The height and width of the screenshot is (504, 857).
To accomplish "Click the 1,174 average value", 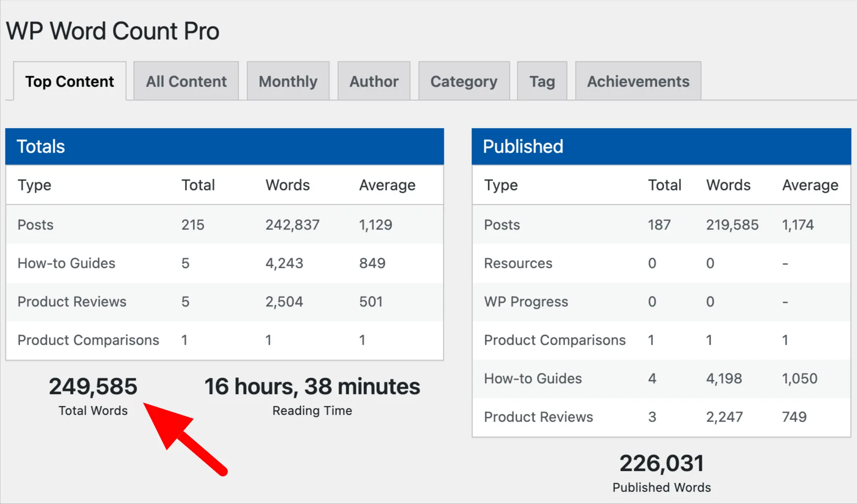I will click(798, 225).
